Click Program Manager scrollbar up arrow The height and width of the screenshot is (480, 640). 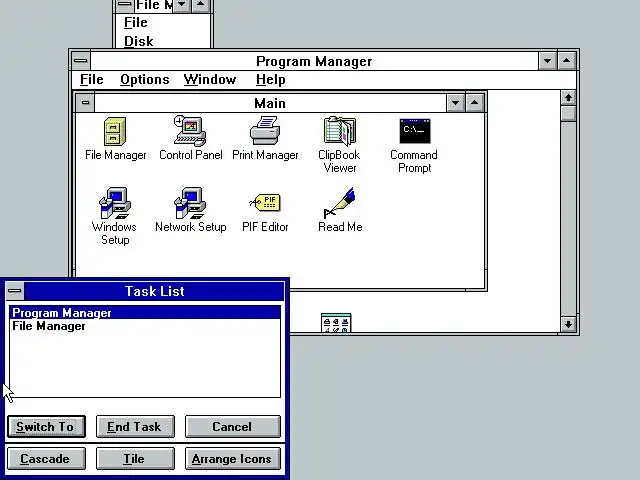coord(568,98)
